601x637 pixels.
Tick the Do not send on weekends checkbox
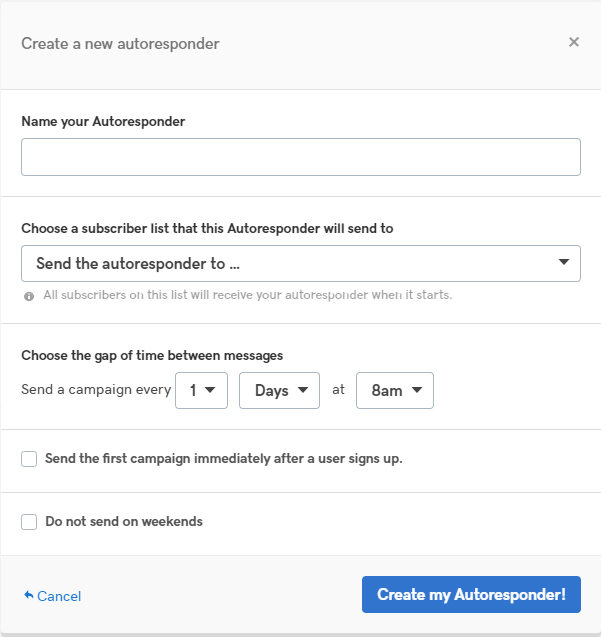29,521
